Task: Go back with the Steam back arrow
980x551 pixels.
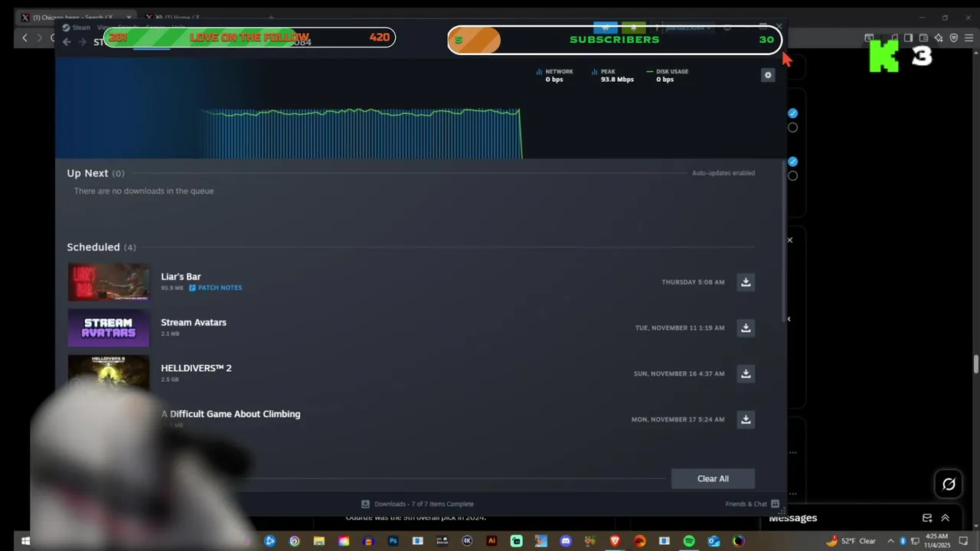Action: tap(67, 42)
